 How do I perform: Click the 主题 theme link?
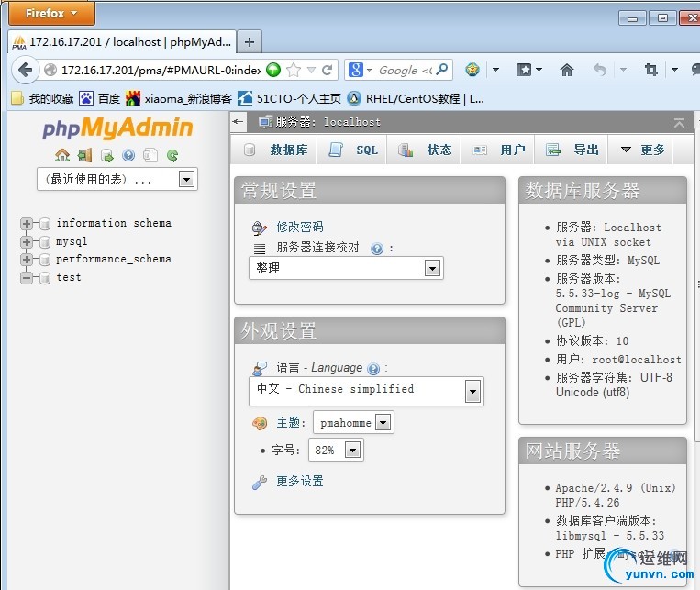(288, 422)
